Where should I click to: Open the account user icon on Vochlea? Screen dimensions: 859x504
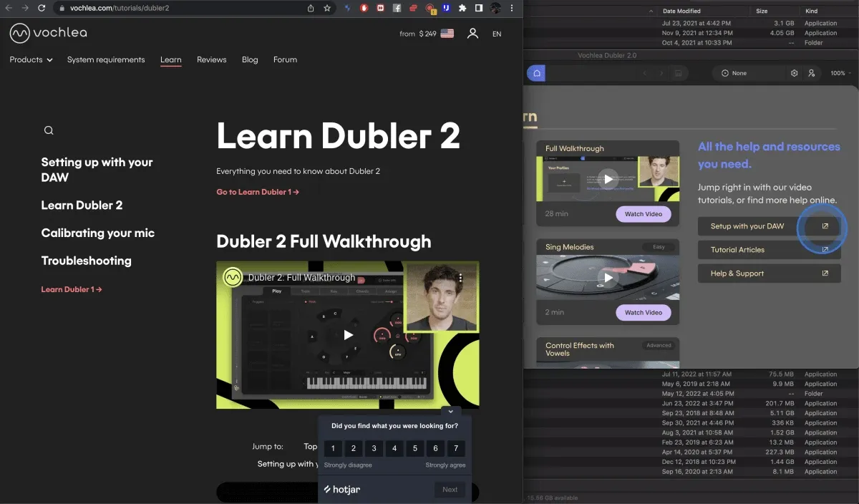coord(472,34)
